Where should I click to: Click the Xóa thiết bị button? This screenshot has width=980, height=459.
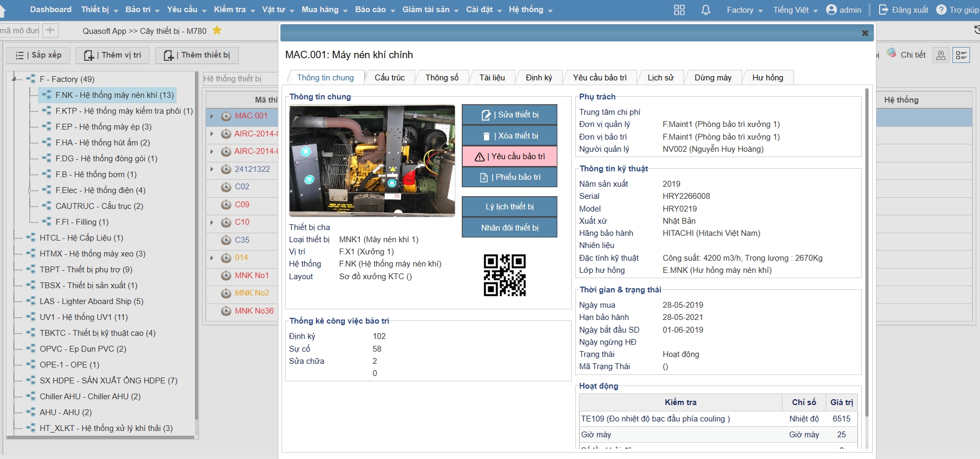pos(509,136)
